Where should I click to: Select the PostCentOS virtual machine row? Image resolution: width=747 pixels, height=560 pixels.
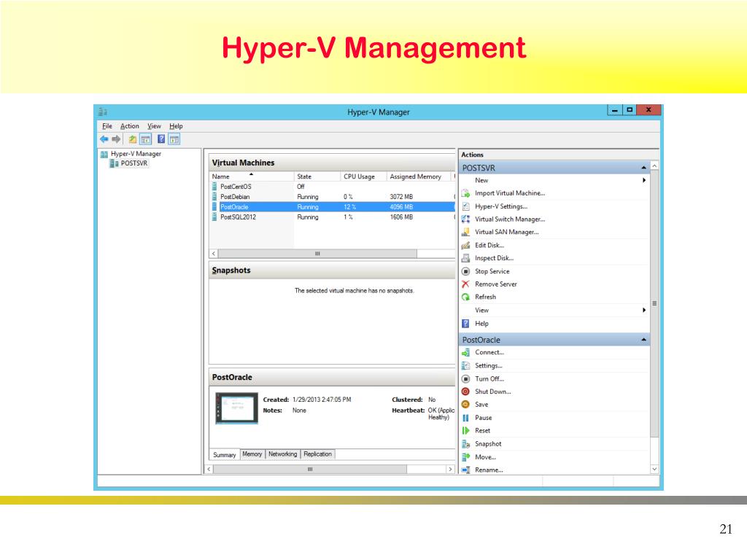tap(333, 187)
